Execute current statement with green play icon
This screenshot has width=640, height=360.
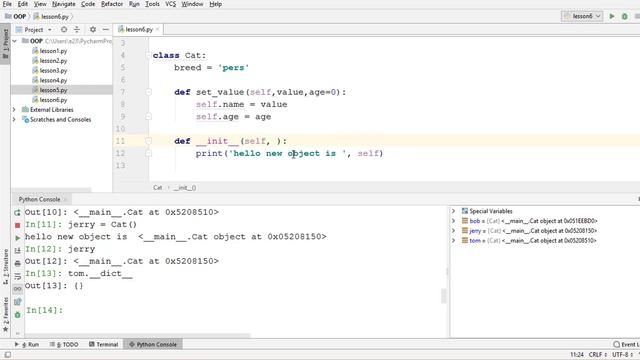coord(17,238)
